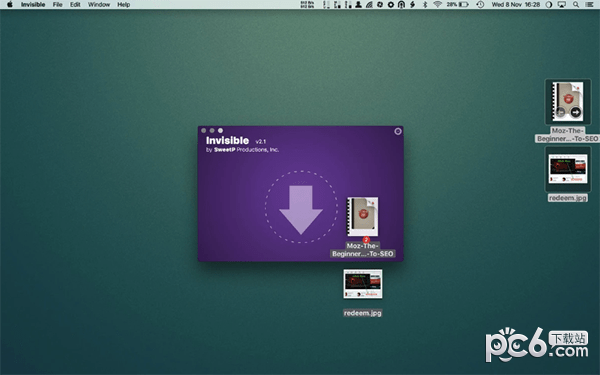Open the network speed menu bar item

(x=307, y=5)
